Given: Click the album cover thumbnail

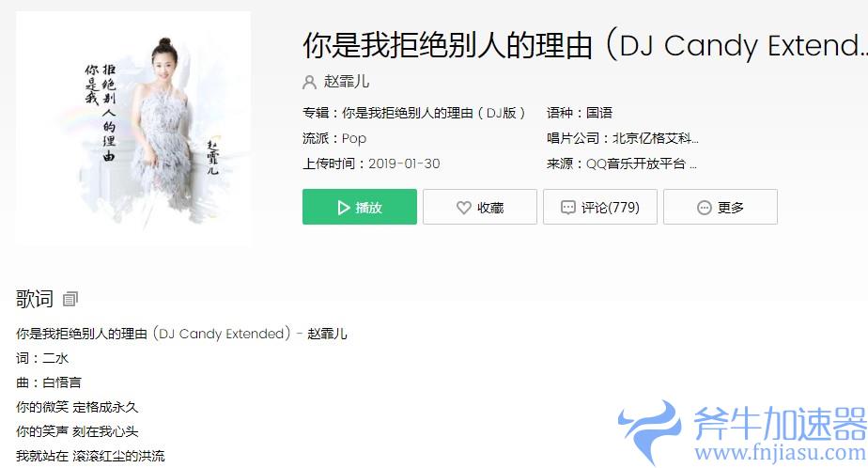Looking at the screenshot, I should point(133,128).
